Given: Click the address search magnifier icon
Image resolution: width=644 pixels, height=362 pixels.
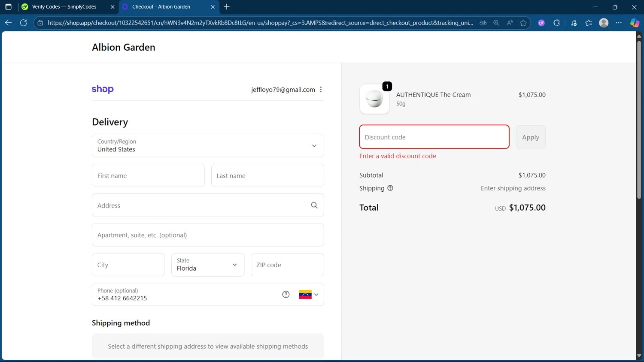Looking at the screenshot, I should pos(314,205).
